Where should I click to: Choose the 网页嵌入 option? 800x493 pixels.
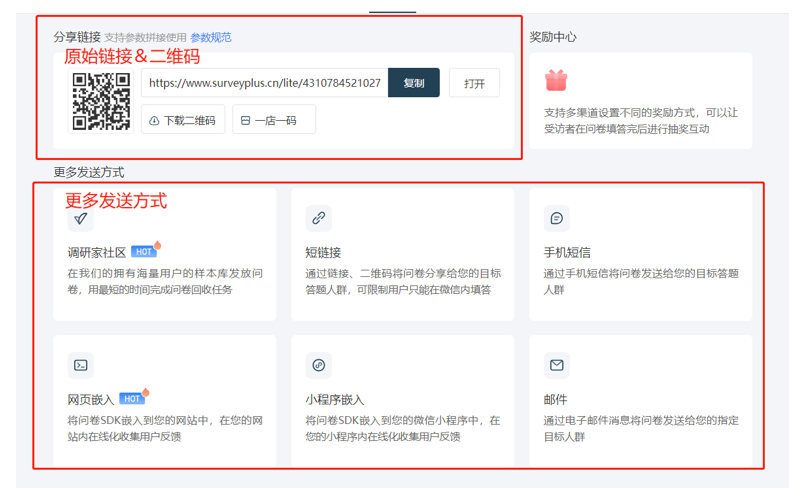click(165, 401)
